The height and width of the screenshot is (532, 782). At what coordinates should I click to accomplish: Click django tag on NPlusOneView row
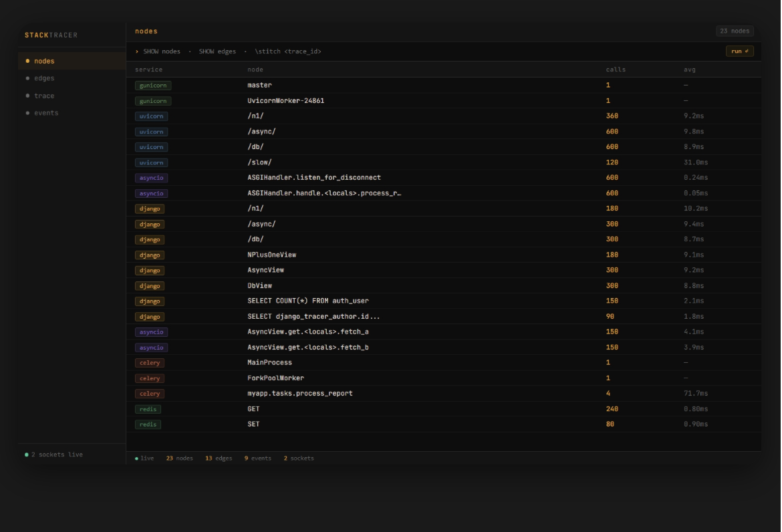click(150, 255)
